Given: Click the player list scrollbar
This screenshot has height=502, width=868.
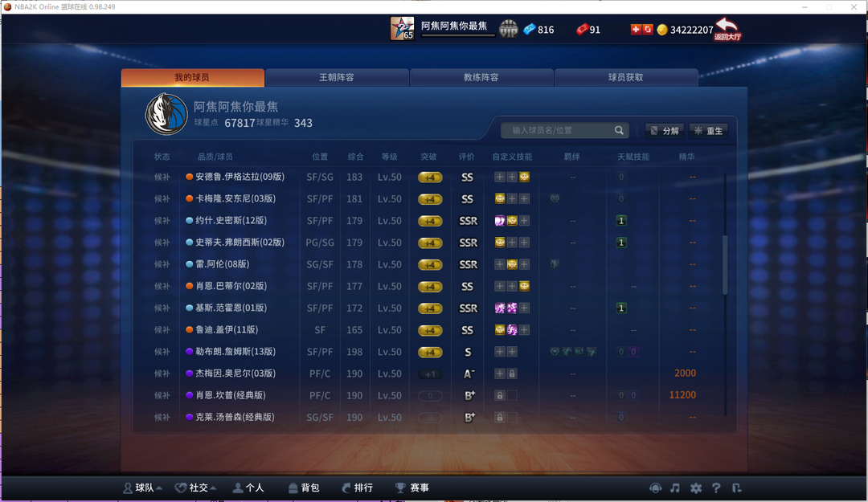Looking at the screenshot, I should click(725, 264).
